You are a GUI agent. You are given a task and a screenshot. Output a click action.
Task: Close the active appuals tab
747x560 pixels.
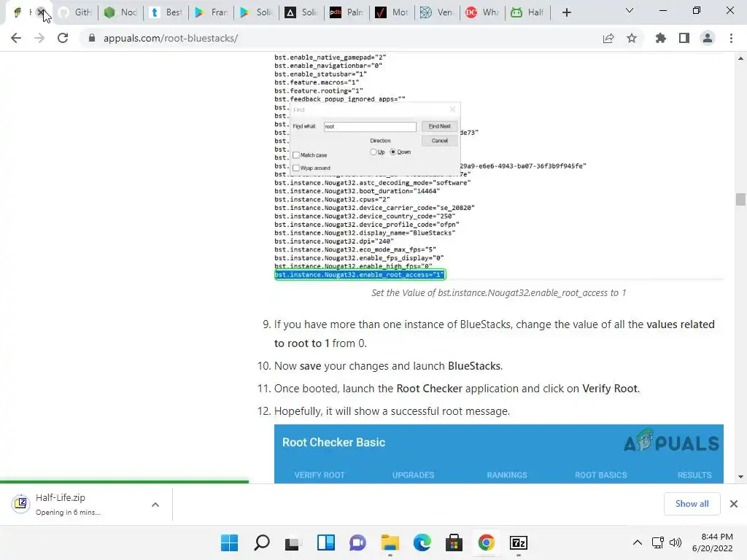tap(41, 12)
